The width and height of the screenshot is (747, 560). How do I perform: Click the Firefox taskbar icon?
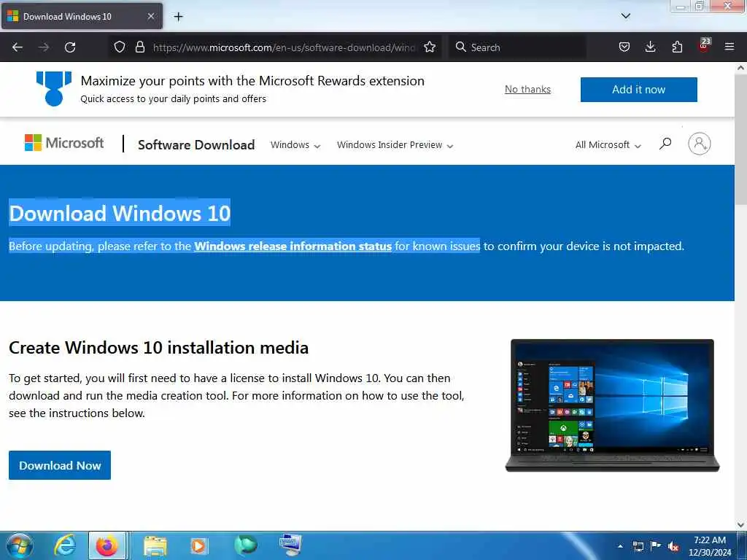[107, 545]
